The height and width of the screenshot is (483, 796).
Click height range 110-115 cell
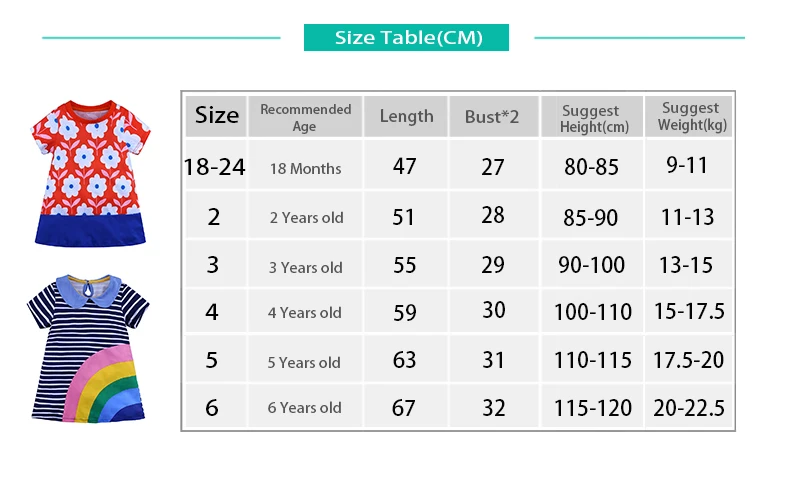[592, 360]
